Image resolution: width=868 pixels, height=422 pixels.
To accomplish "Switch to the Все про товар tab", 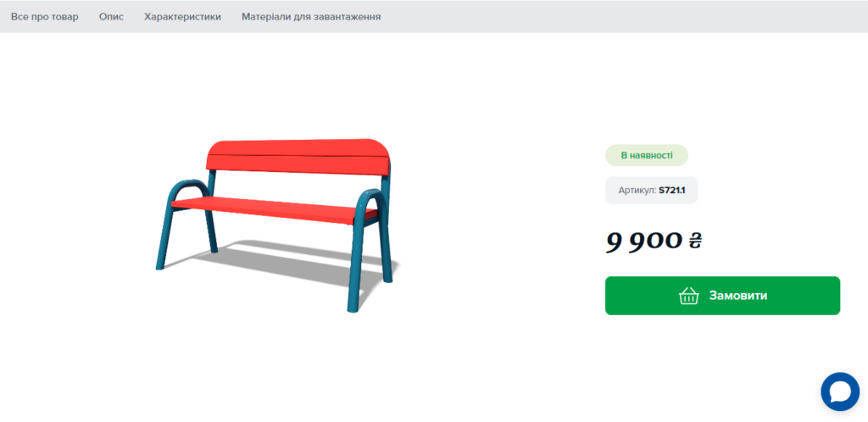I will 45,17.
